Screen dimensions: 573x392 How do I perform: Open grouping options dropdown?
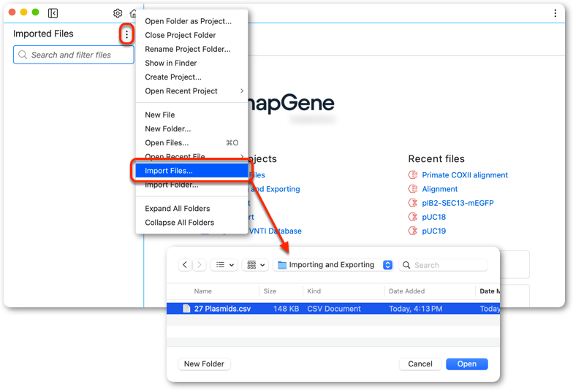point(256,264)
